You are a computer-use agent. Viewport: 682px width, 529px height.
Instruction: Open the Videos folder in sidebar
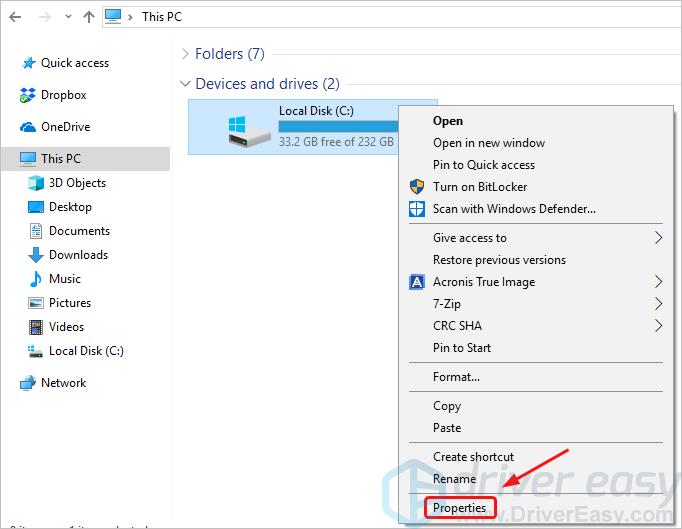(x=66, y=327)
